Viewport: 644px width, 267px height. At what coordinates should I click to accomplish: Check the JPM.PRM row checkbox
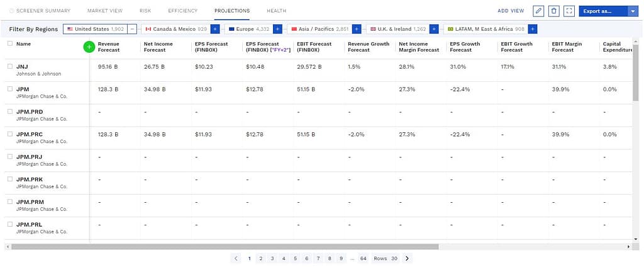click(10, 202)
